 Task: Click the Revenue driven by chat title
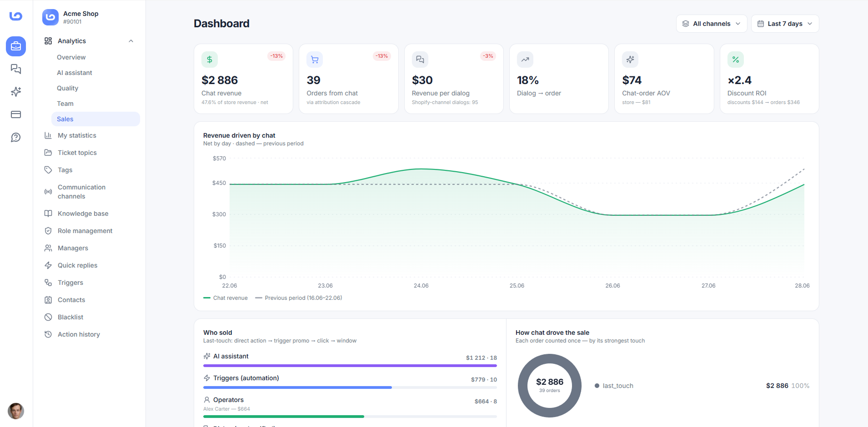(239, 135)
